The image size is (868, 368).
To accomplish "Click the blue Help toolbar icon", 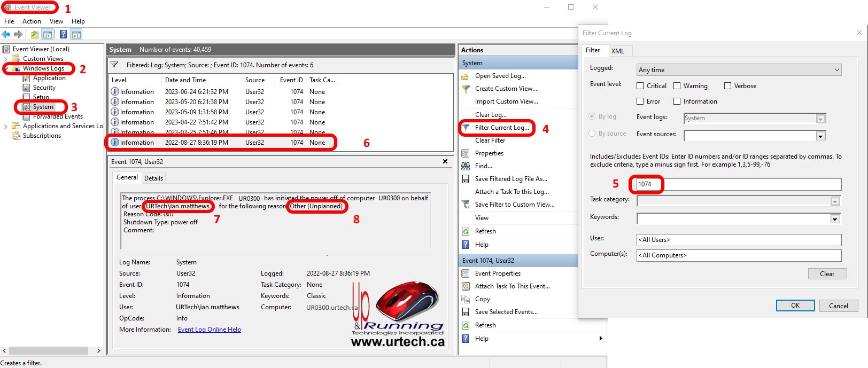I will tap(63, 35).
